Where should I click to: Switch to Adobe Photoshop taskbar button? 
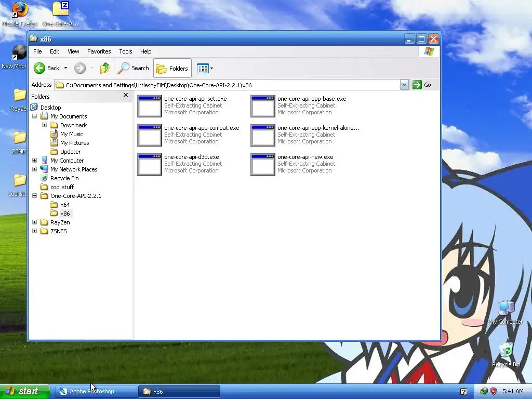[96, 391]
